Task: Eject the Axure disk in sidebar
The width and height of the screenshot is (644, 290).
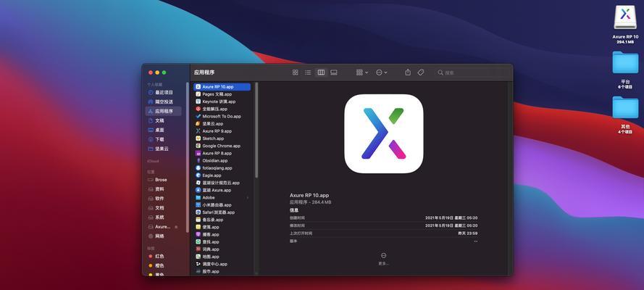Action: click(176, 227)
